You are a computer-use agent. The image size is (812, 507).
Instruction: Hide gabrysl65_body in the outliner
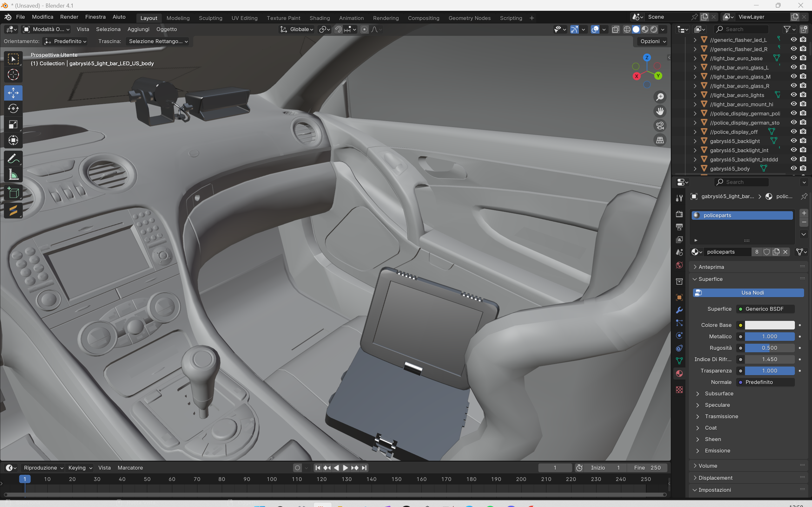793,168
